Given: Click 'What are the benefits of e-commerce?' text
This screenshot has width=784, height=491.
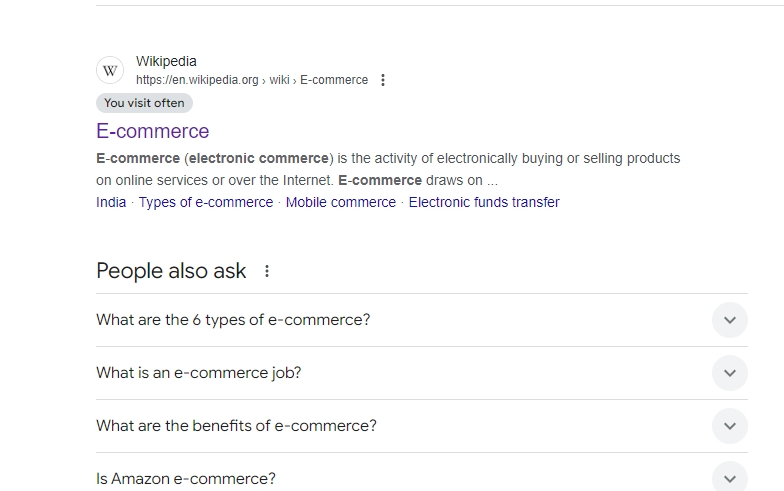Looking at the screenshot, I should pyautogui.click(x=236, y=426).
